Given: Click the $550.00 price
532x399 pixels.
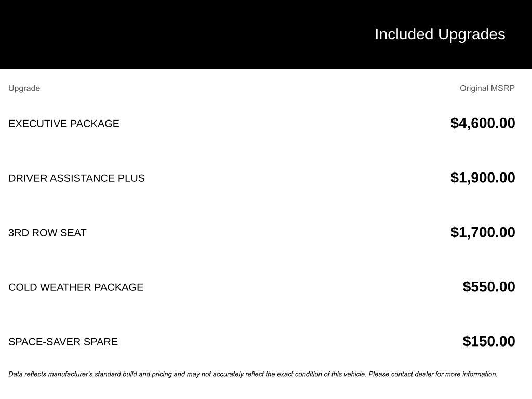Looking at the screenshot, I should 489,287.
